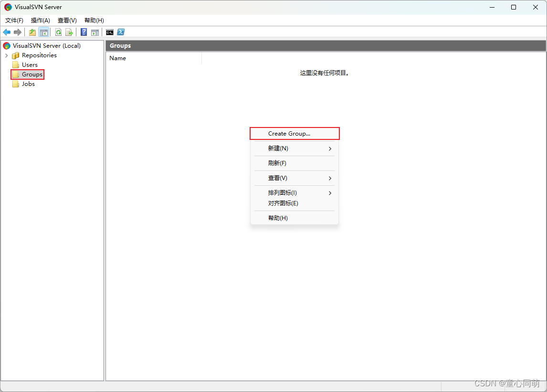The height and width of the screenshot is (392, 547).
Task: Click the green Refresh toolbar icon
Action: coord(59,32)
